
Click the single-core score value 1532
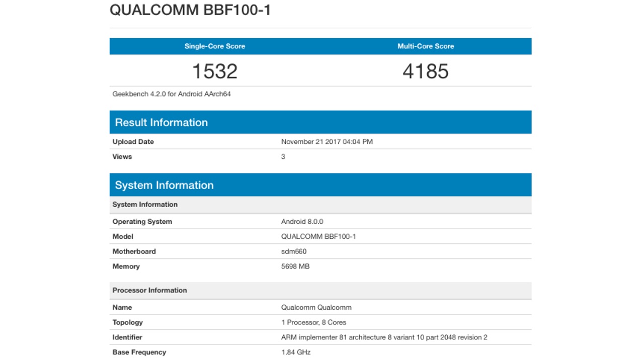point(215,71)
